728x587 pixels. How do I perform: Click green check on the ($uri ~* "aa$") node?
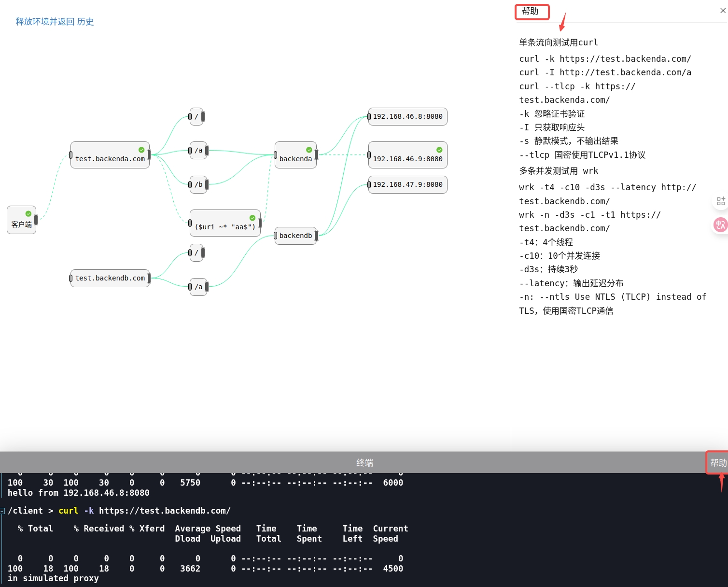point(252,218)
